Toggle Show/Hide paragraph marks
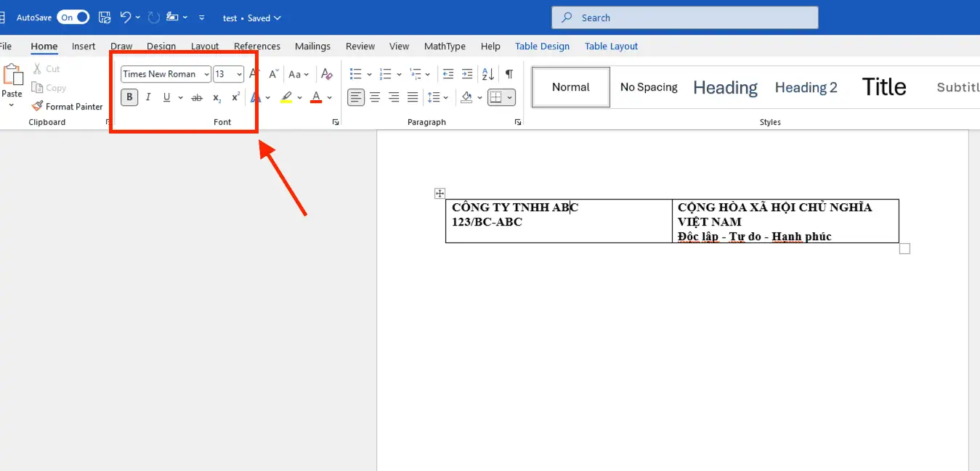Image resolution: width=980 pixels, height=471 pixels. [509, 74]
